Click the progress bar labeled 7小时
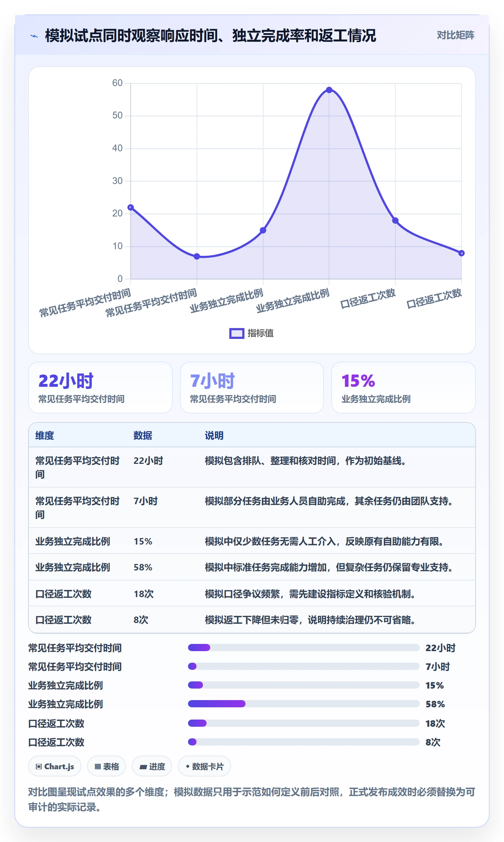This screenshot has height=842, width=504. click(303, 666)
